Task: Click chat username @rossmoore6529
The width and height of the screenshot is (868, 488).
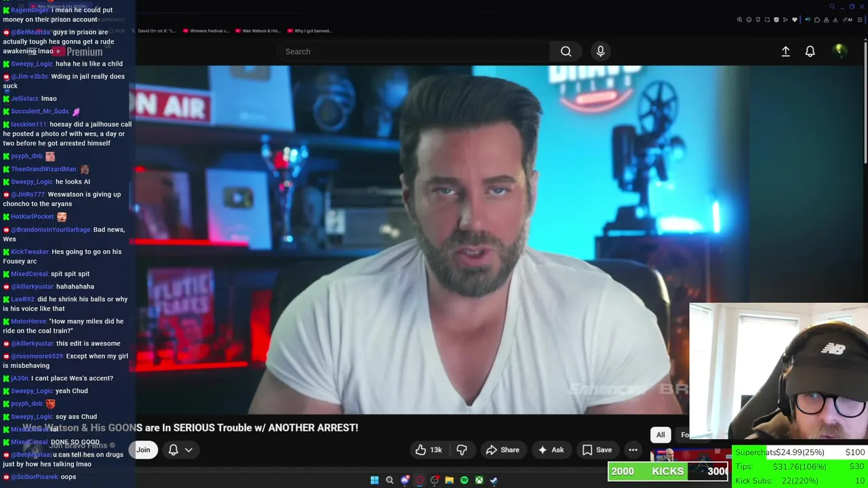Action: tap(37, 356)
